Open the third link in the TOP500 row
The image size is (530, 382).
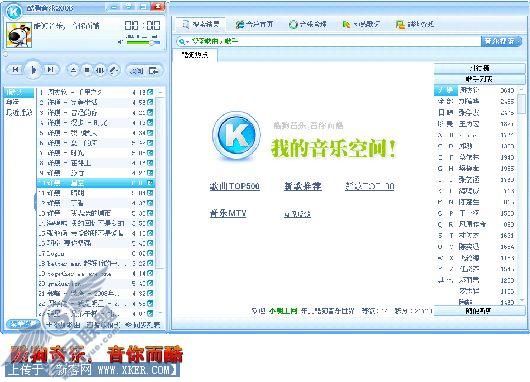coord(369,186)
